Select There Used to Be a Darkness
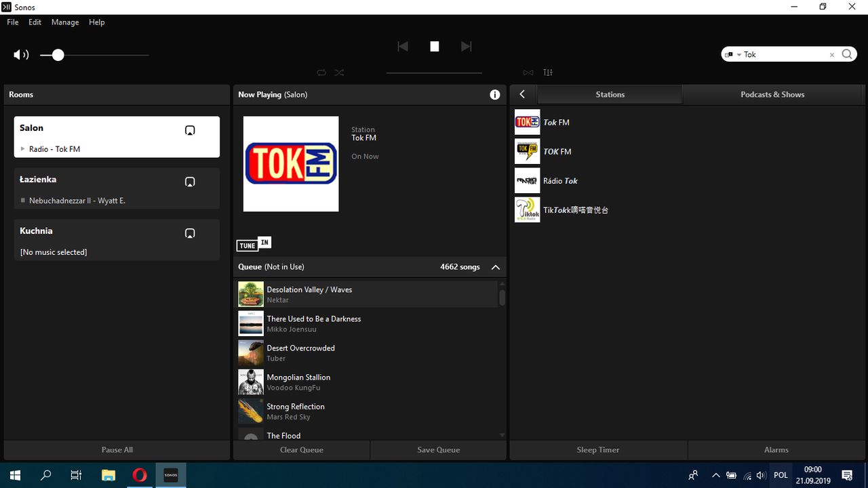868x488 pixels. click(366, 323)
